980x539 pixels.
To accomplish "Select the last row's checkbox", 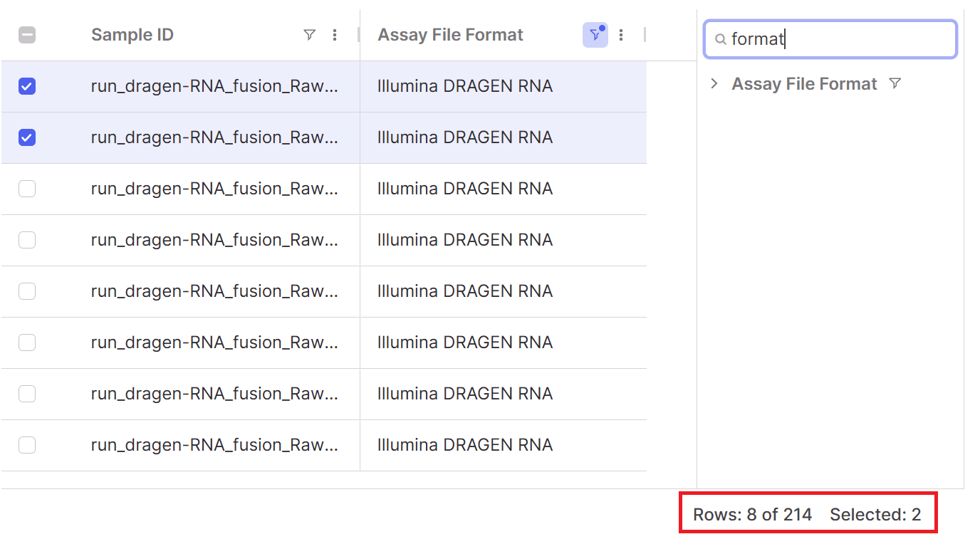I will [27, 445].
